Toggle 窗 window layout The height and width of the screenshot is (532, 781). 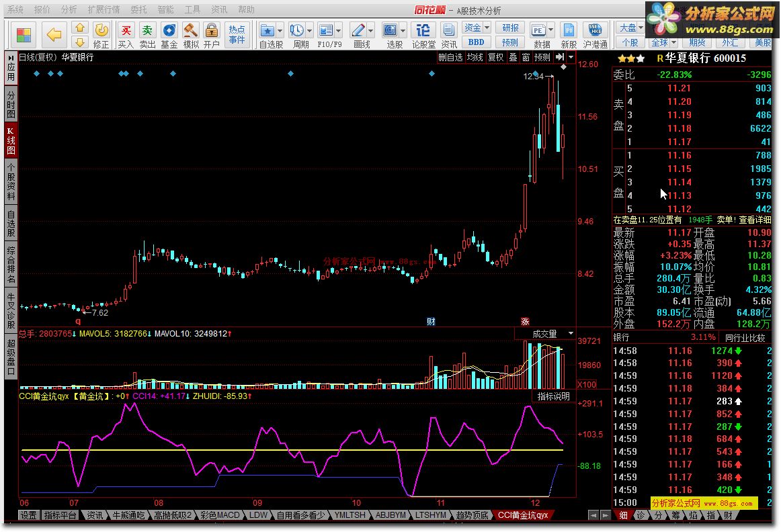click(x=526, y=57)
